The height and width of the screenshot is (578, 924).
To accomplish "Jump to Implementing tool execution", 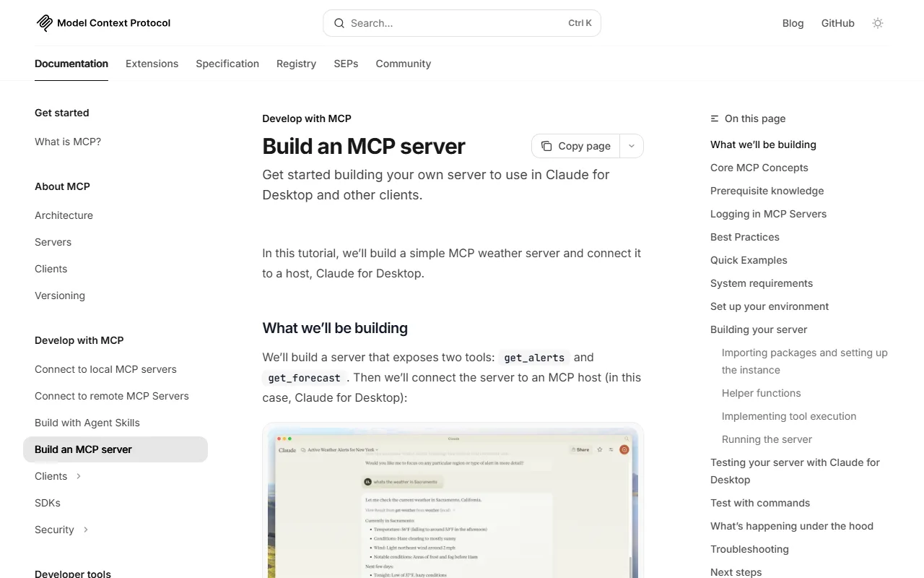I will point(789,416).
